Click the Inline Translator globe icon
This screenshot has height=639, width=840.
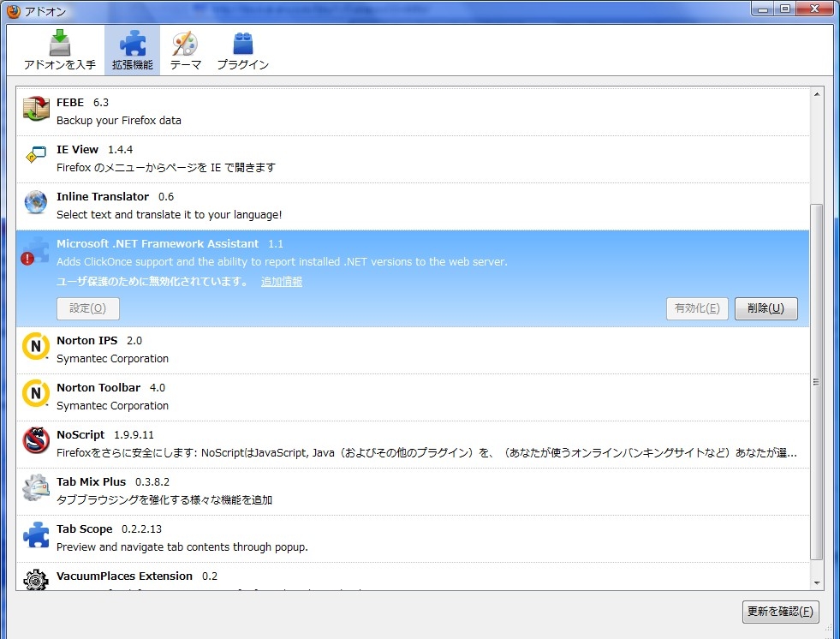(x=36, y=203)
